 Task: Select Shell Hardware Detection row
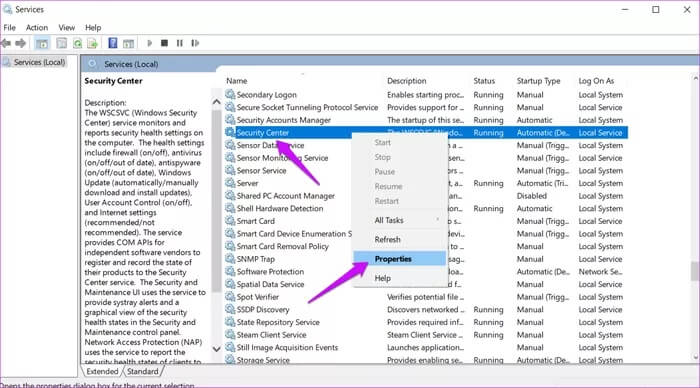click(x=426, y=208)
